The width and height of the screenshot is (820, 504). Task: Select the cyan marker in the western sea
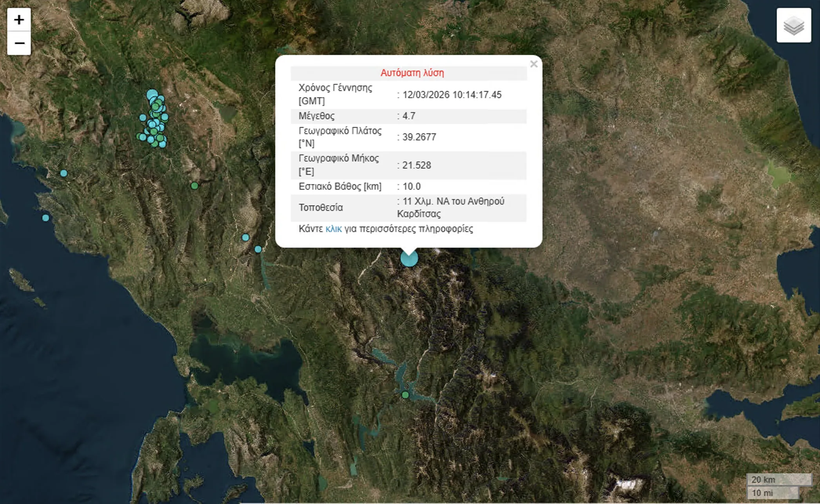tap(45, 218)
